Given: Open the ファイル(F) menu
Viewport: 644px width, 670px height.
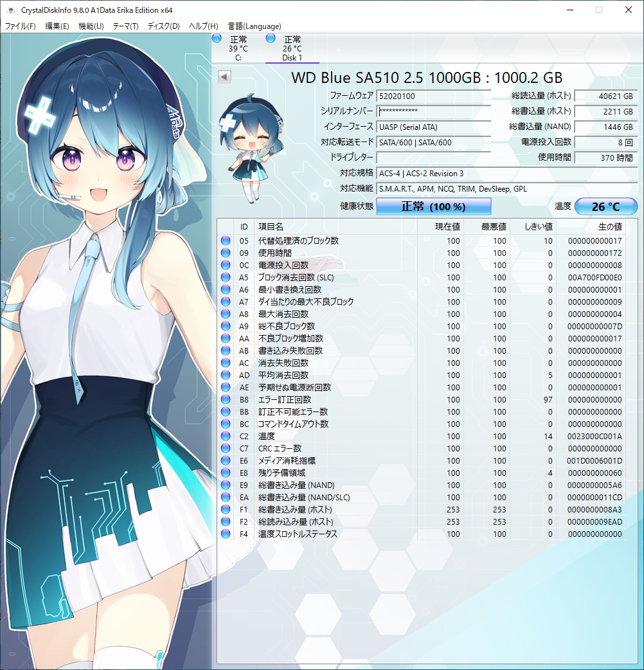Looking at the screenshot, I should coord(21,26).
